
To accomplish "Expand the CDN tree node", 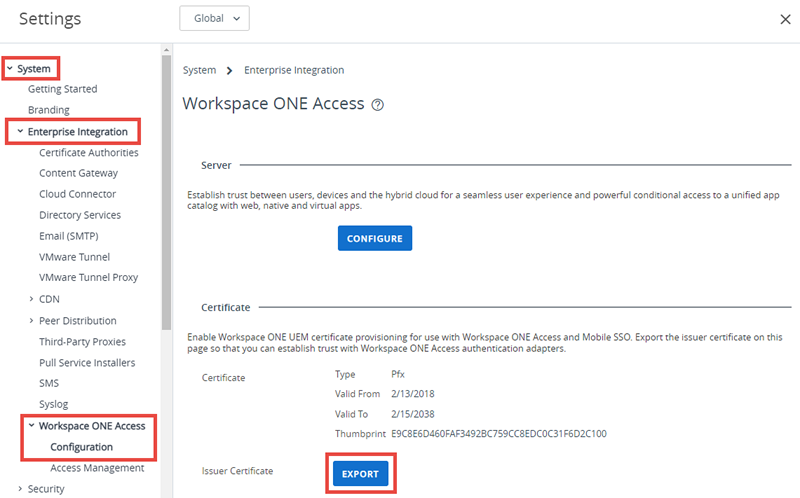I will tap(31, 299).
